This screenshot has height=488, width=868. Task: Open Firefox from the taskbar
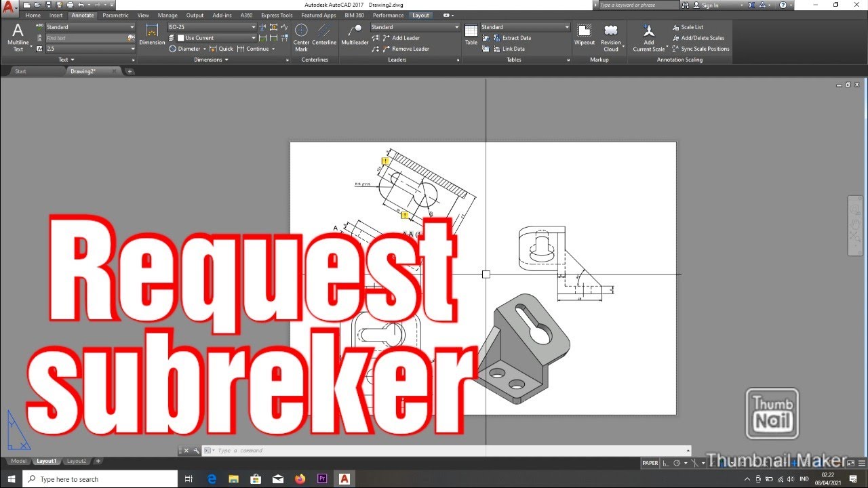pos(300,479)
